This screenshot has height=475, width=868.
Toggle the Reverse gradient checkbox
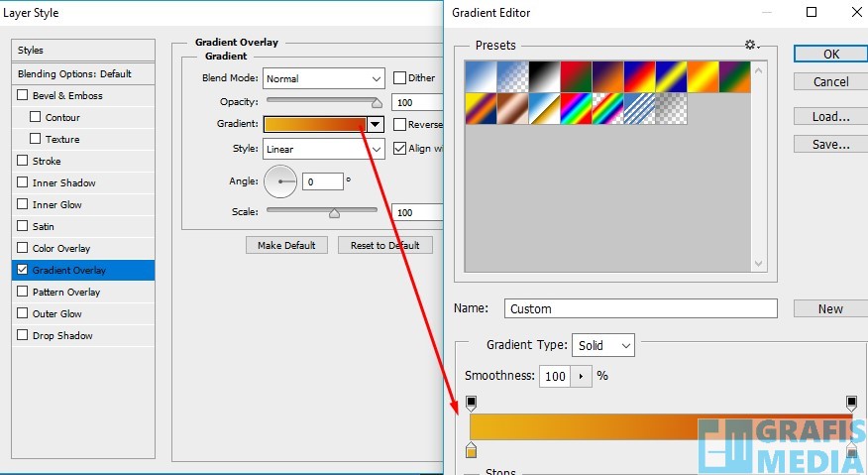point(399,124)
